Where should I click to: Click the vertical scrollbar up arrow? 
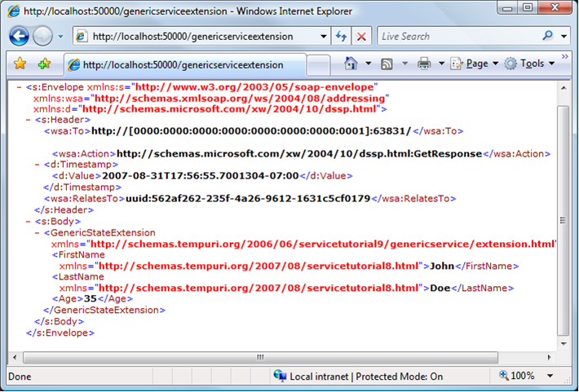(x=564, y=88)
